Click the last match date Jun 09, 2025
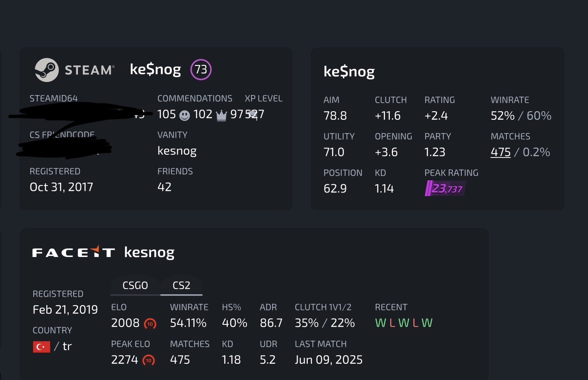The height and width of the screenshot is (380, 588). [x=329, y=360]
